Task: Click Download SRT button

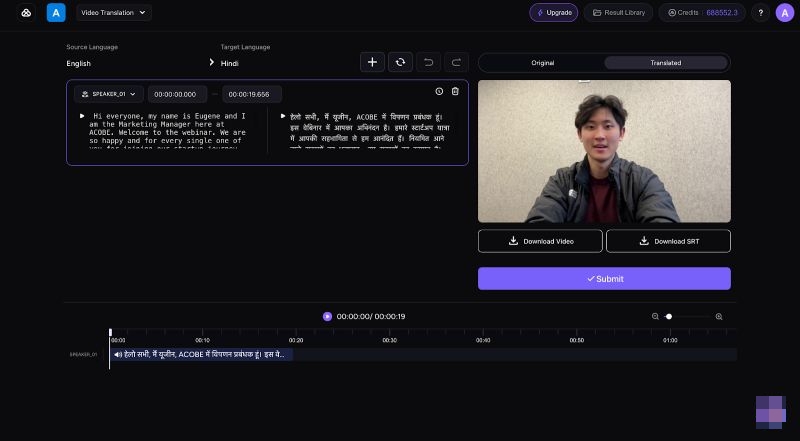Action: [x=668, y=241]
